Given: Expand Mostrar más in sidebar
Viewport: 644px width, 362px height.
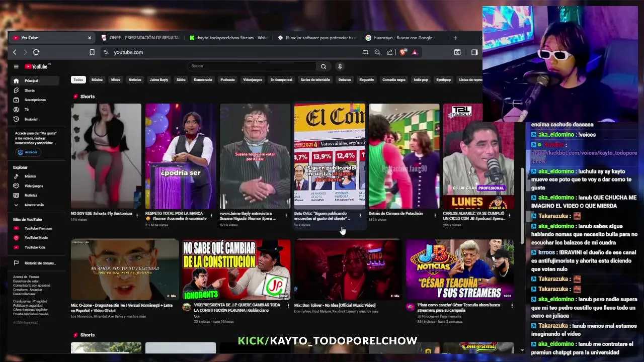Looking at the screenshot, I should [35, 205].
